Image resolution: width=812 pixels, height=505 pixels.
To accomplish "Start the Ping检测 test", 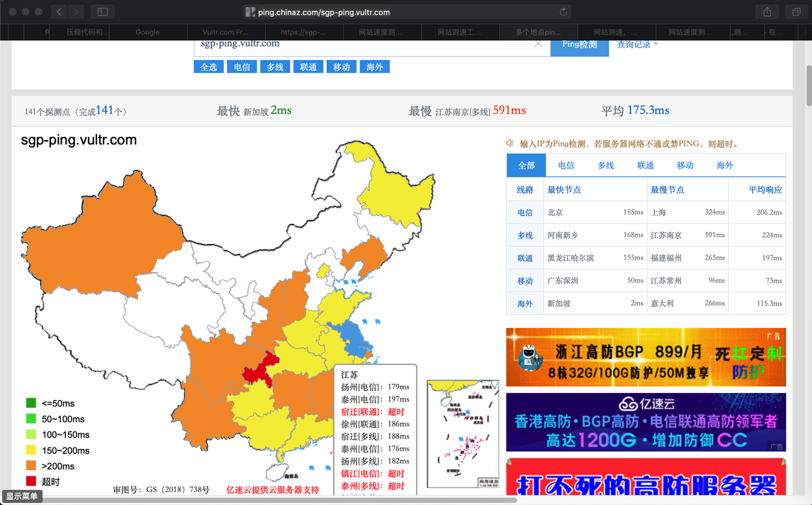I will click(x=580, y=47).
